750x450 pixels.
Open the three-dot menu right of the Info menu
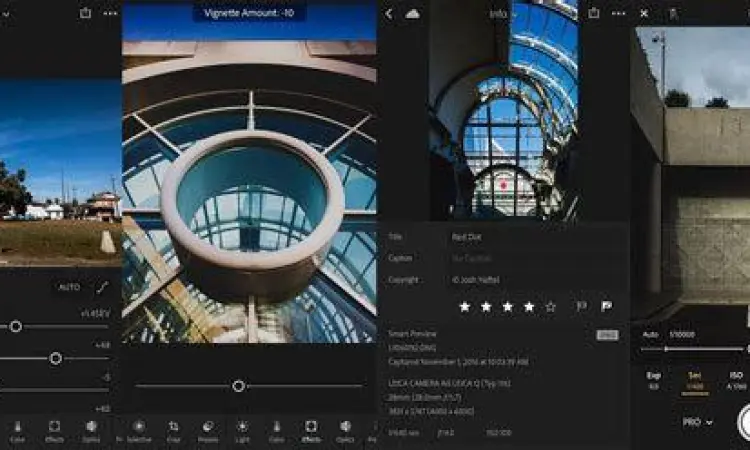618,13
